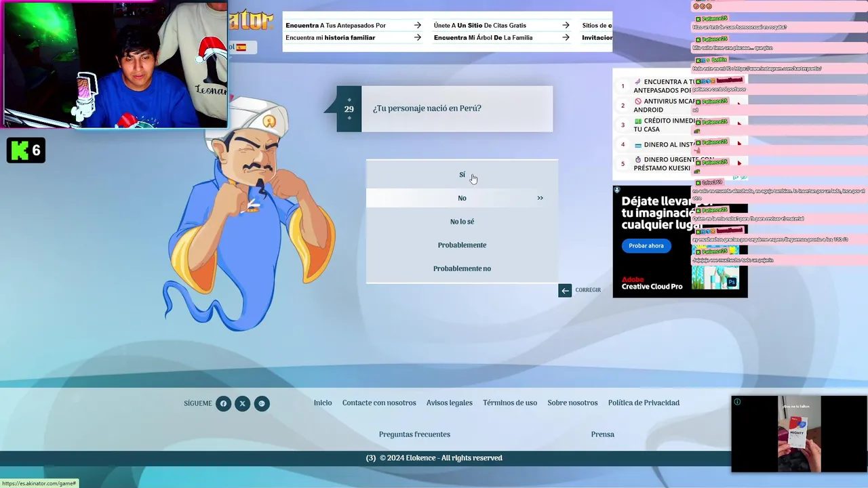The image size is (868, 488).
Task: Answer 'Sí' to the Peru question
Action: 462,175
